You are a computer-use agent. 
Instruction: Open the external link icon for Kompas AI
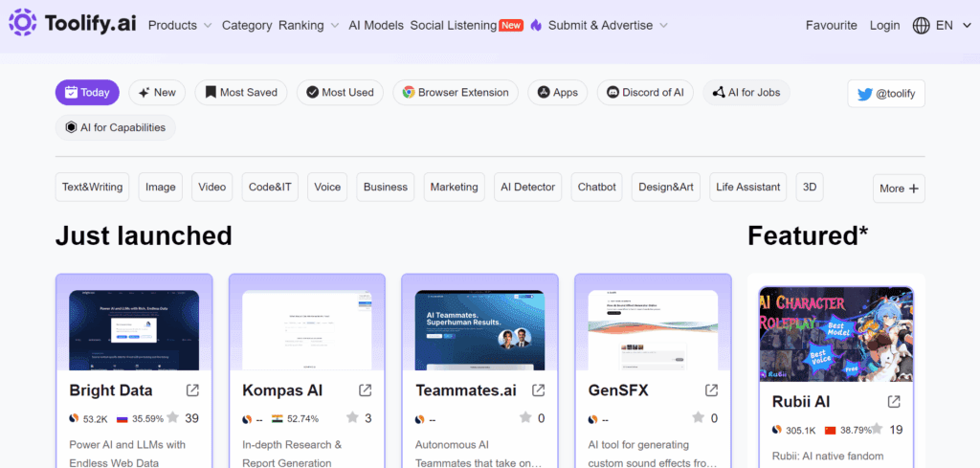click(x=365, y=390)
